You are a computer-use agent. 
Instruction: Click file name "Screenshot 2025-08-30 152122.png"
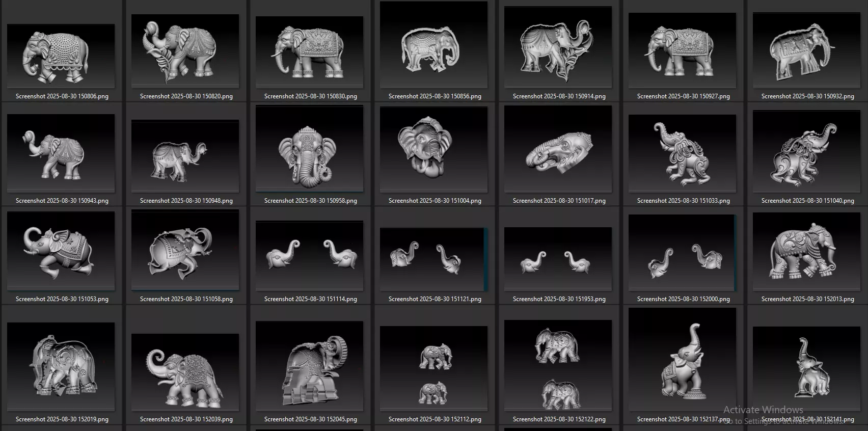click(559, 419)
